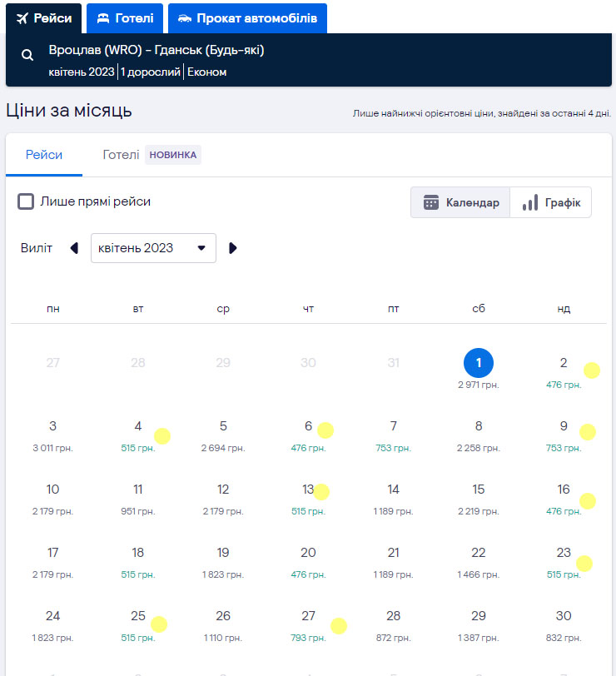Select the Графік view button
The width and height of the screenshot is (616, 676).
tap(550, 202)
